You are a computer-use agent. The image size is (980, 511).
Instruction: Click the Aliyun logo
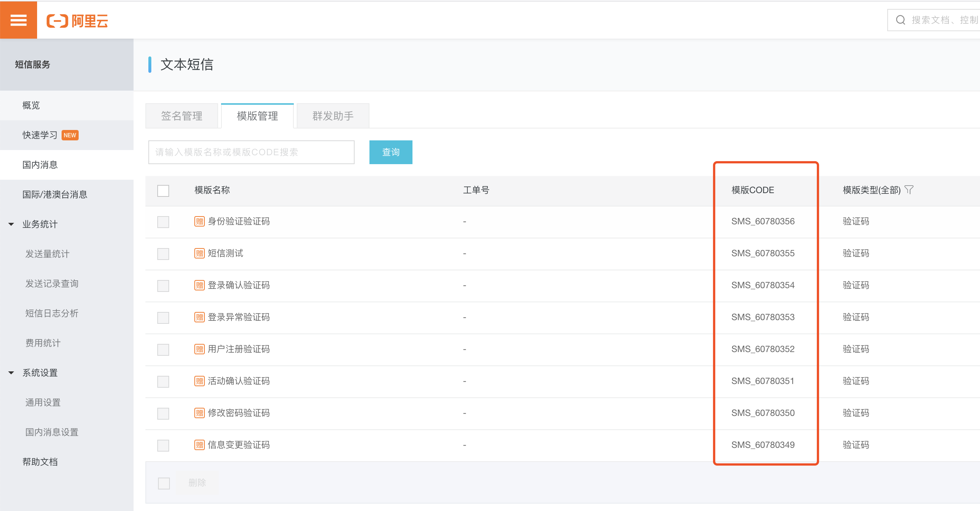77,20
